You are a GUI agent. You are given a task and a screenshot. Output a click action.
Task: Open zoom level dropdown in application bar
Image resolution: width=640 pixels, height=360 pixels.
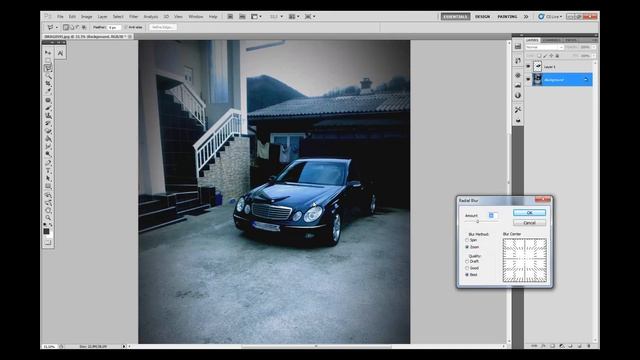[x=276, y=17]
